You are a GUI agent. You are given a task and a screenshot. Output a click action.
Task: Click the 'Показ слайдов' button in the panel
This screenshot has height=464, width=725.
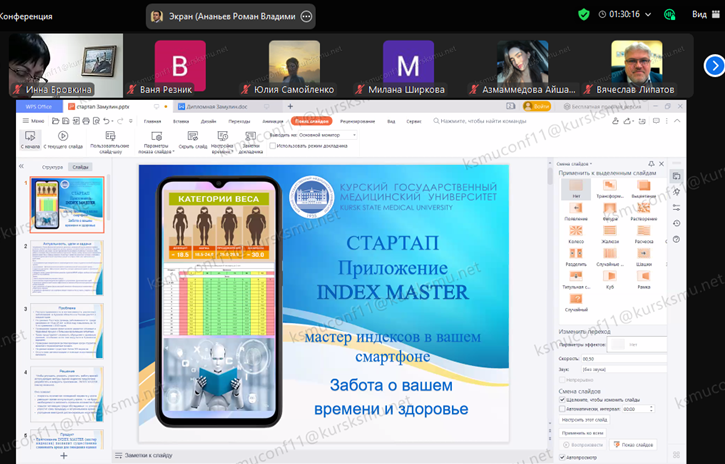(633, 445)
